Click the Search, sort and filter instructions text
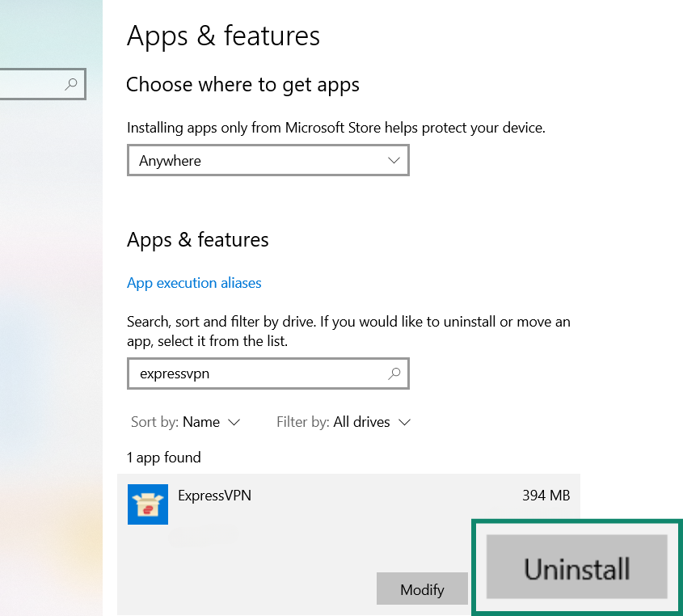The width and height of the screenshot is (683, 616). point(348,331)
